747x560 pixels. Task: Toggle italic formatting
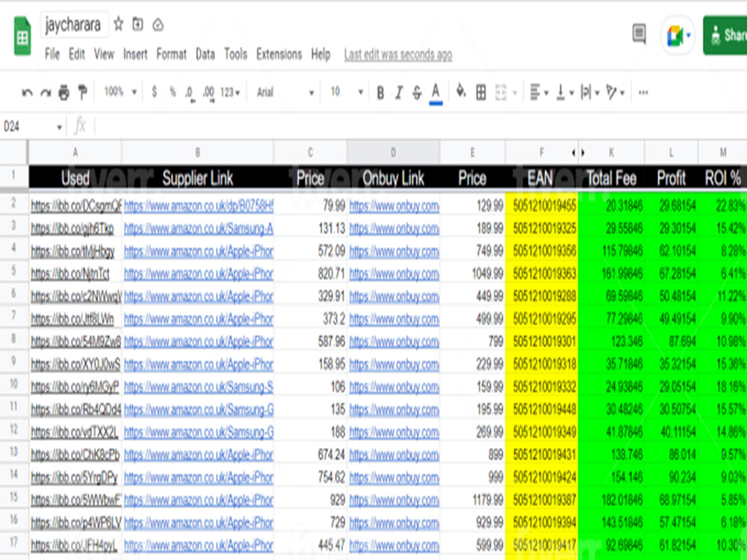(x=399, y=93)
